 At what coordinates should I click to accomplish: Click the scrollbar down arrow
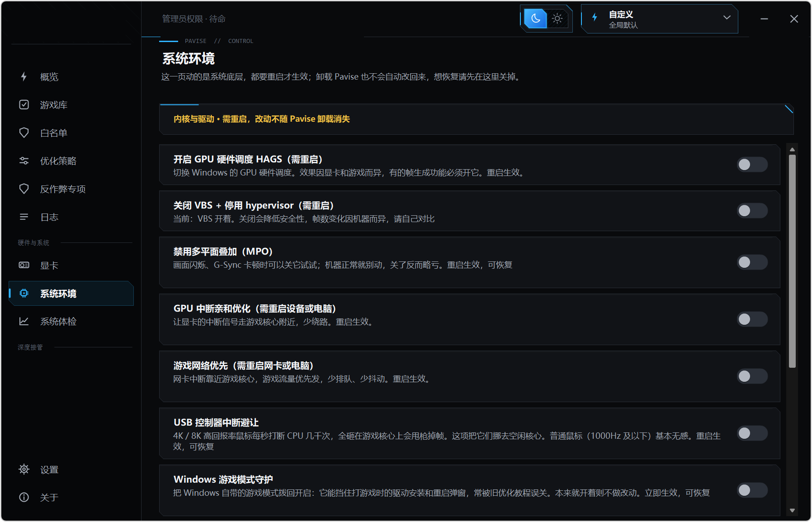click(x=792, y=511)
